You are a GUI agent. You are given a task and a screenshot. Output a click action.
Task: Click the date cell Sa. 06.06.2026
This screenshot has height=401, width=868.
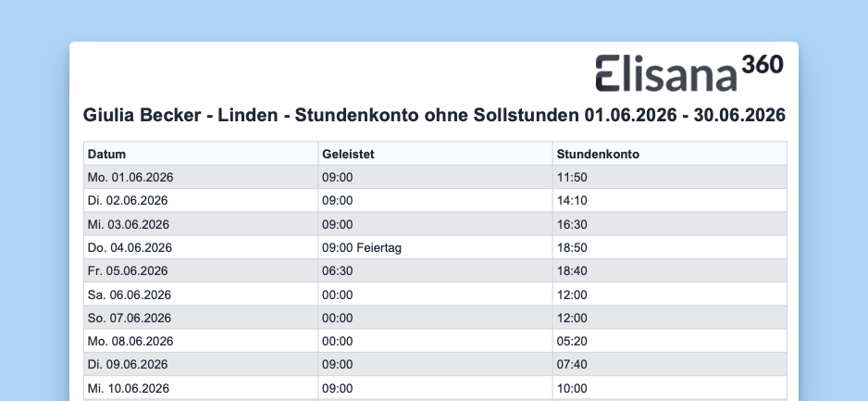click(201, 294)
